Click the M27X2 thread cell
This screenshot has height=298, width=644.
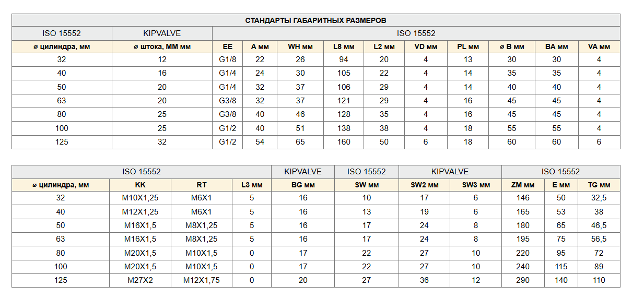[140, 280]
